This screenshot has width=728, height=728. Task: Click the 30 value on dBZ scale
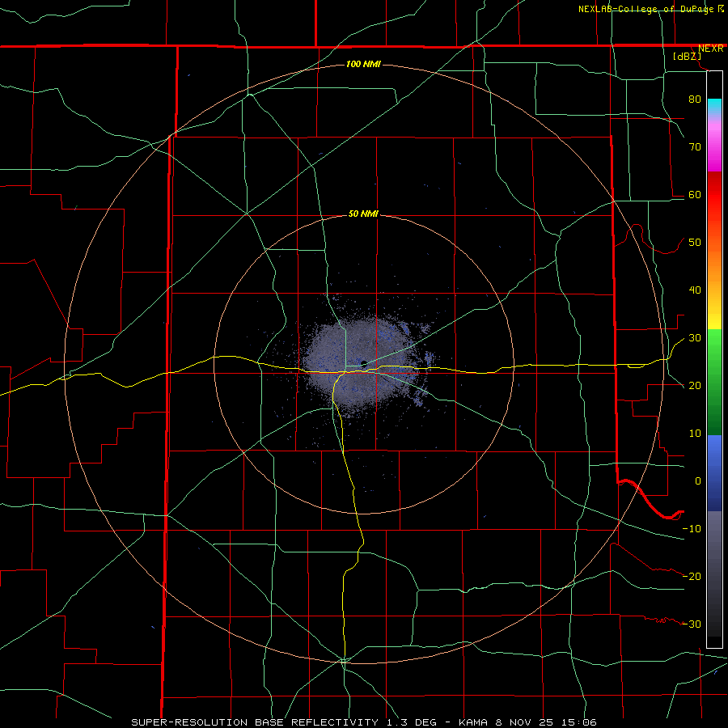(x=695, y=338)
